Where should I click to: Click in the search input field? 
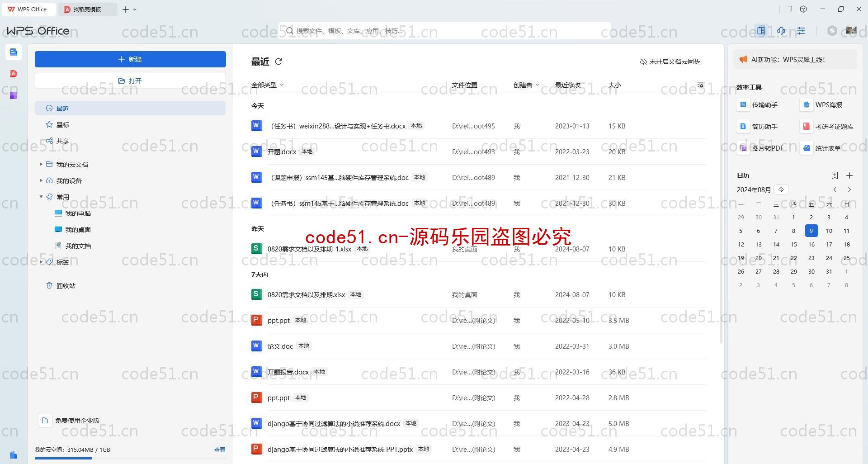445,31
